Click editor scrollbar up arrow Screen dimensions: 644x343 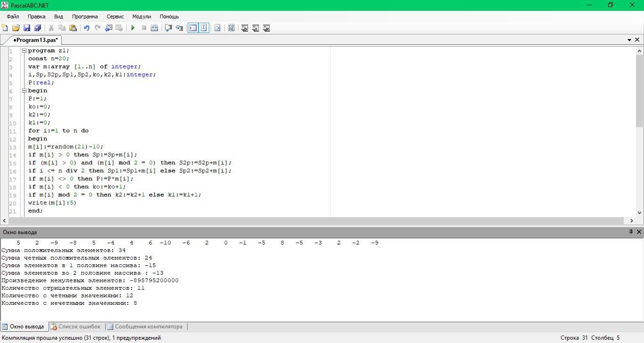tap(640, 50)
